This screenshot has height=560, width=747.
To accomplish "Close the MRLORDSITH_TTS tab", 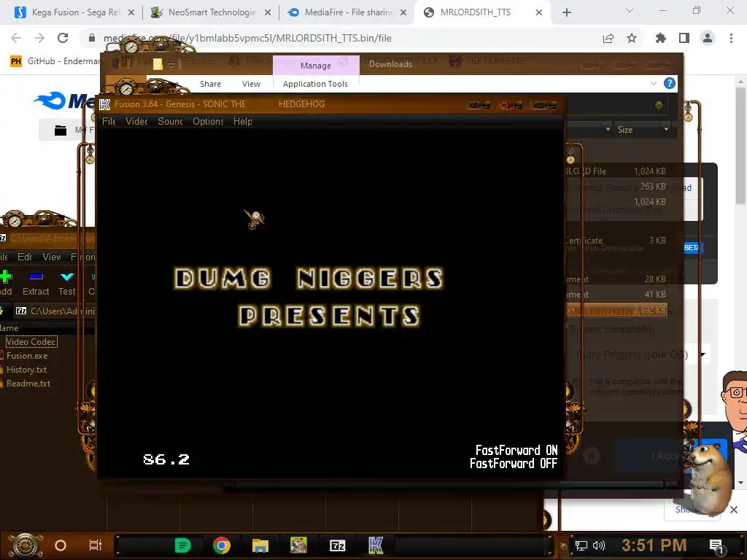I will 539,12.
